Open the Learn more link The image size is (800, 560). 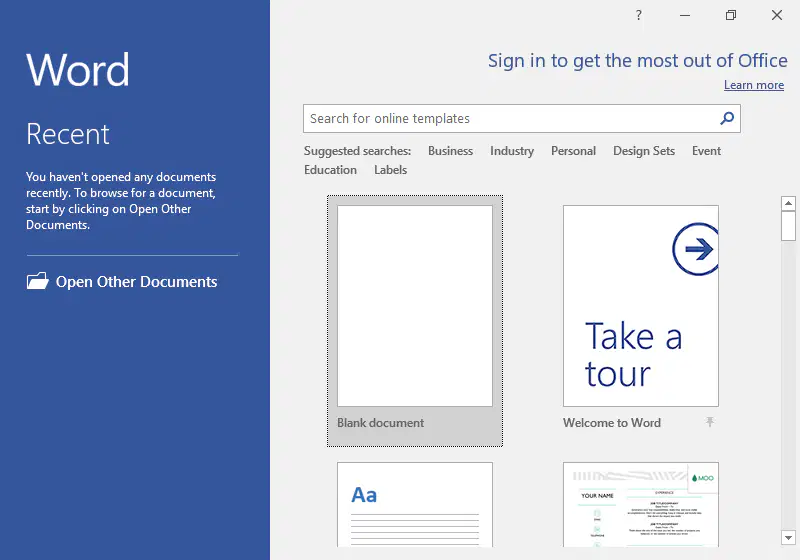coord(754,85)
